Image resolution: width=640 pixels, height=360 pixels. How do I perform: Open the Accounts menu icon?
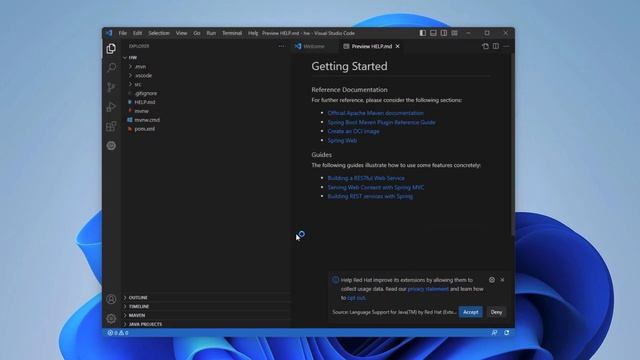(111, 299)
